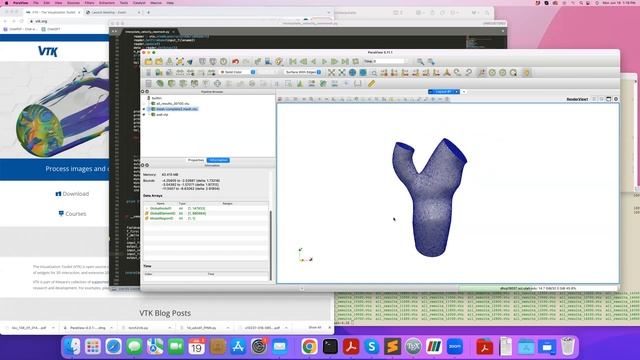Open the Trash in the Dock

567,347
